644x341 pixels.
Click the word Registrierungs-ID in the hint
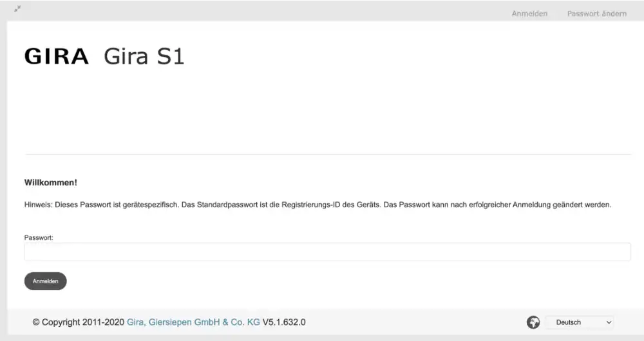[x=311, y=205]
